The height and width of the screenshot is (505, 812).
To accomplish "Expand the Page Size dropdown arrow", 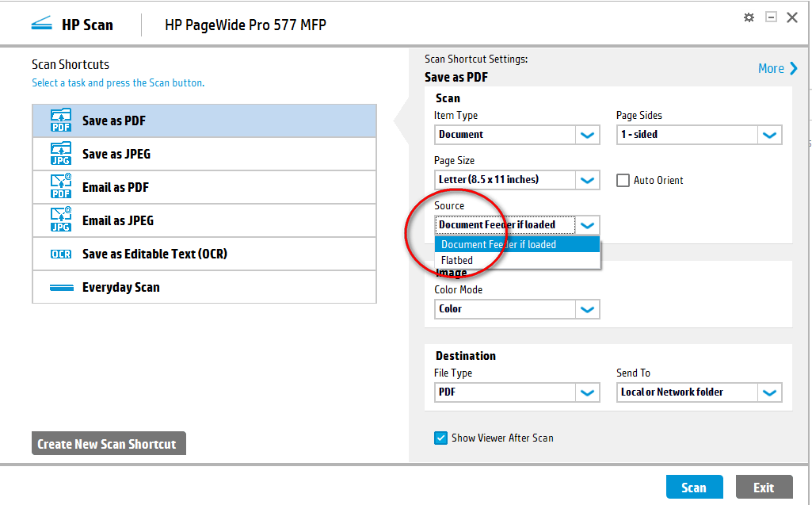I will coord(587,180).
